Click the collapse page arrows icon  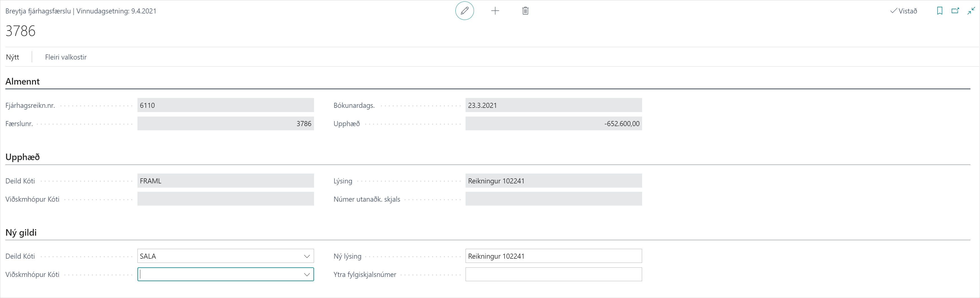coord(971,11)
